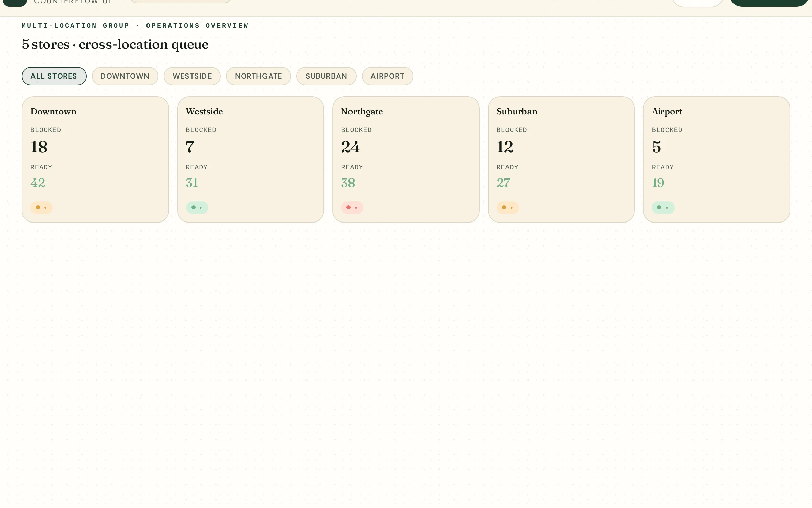
Task: Click Downtown blocked count 18
Action: click(39, 147)
